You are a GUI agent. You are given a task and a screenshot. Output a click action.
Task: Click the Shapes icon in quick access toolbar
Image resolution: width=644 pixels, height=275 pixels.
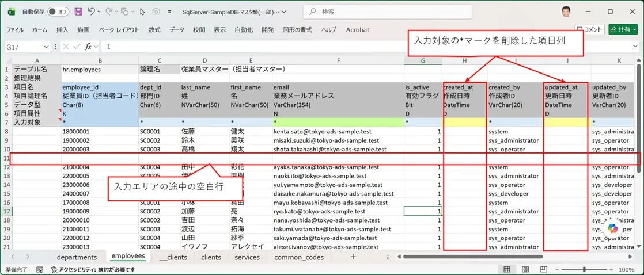click(126, 12)
